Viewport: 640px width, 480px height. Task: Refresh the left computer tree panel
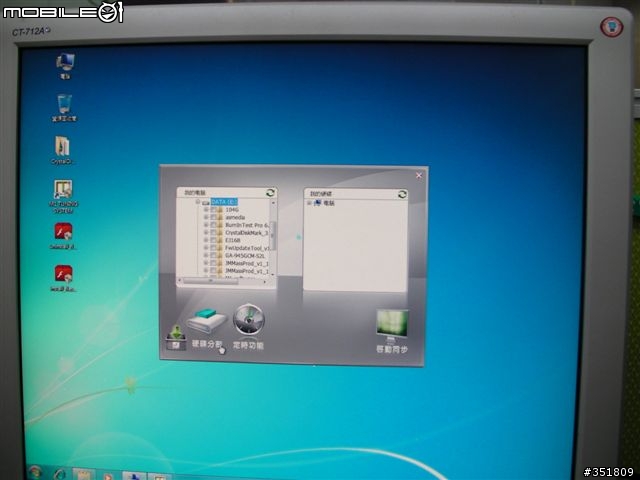coord(270,193)
